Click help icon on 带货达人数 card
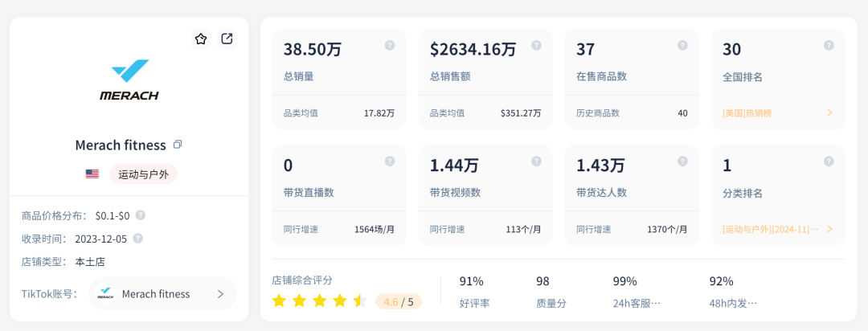The image size is (868, 331). click(682, 161)
